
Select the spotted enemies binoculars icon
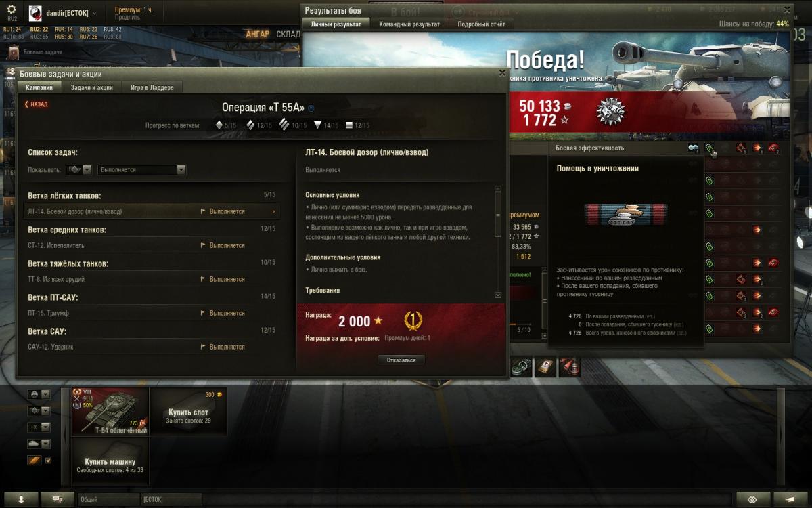pyautogui.click(x=693, y=148)
